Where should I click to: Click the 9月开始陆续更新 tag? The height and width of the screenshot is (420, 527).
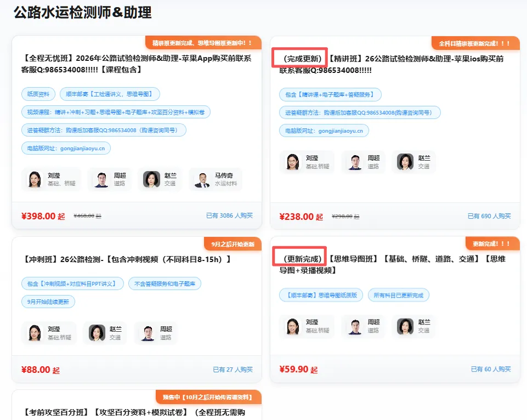48,302
